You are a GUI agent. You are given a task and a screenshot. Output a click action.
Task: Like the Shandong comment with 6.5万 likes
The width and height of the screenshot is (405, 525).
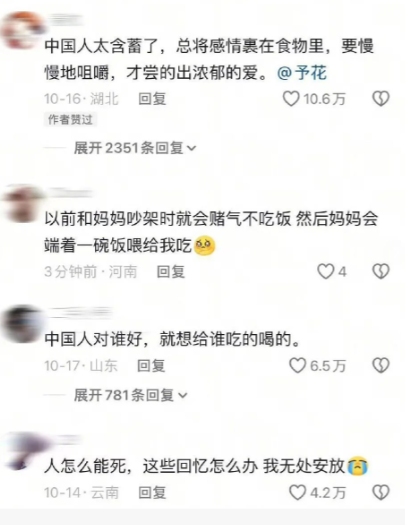[x=297, y=365]
